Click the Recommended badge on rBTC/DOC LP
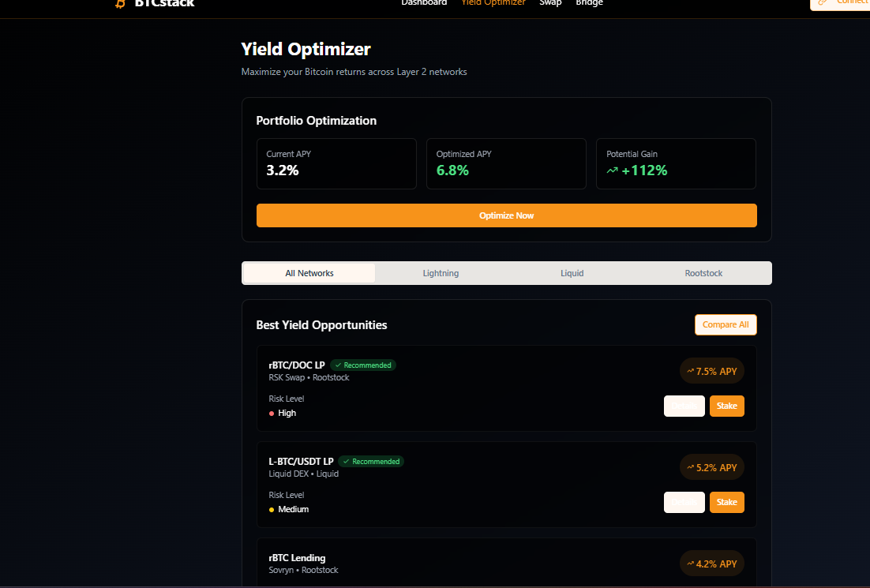Viewport: 870px width, 588px height. 363,365
